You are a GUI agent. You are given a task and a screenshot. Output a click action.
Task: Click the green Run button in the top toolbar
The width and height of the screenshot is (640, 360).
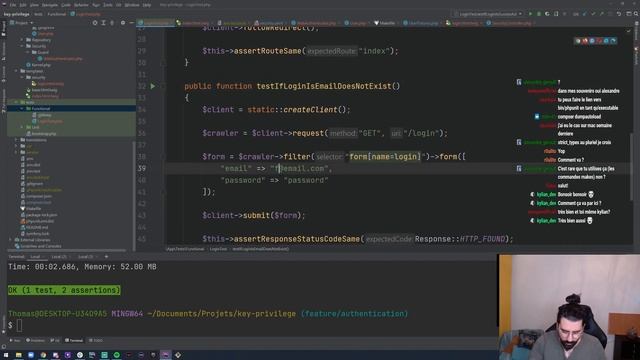coord(530,14)
